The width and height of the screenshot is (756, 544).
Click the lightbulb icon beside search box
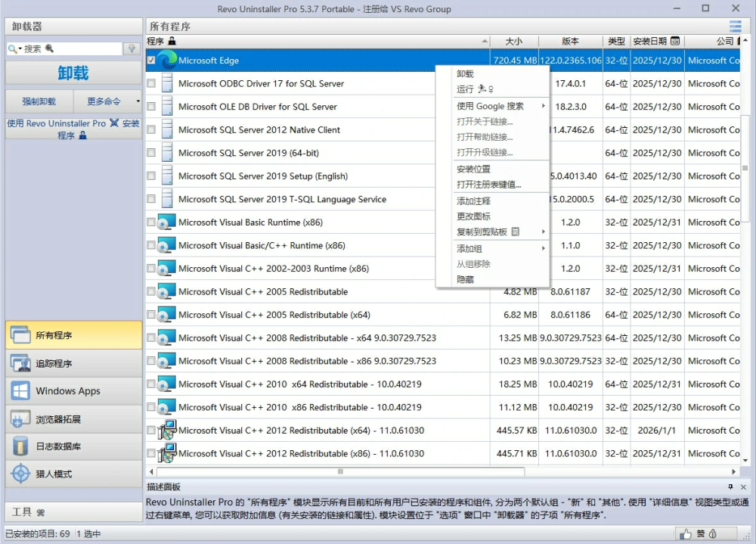pos(132,48)
